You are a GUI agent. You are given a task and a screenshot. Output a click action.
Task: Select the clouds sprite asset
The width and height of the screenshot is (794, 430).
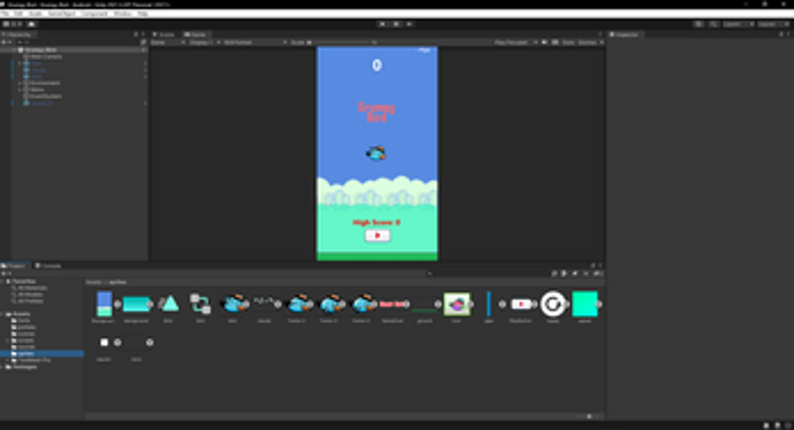[x=264, y=304]
